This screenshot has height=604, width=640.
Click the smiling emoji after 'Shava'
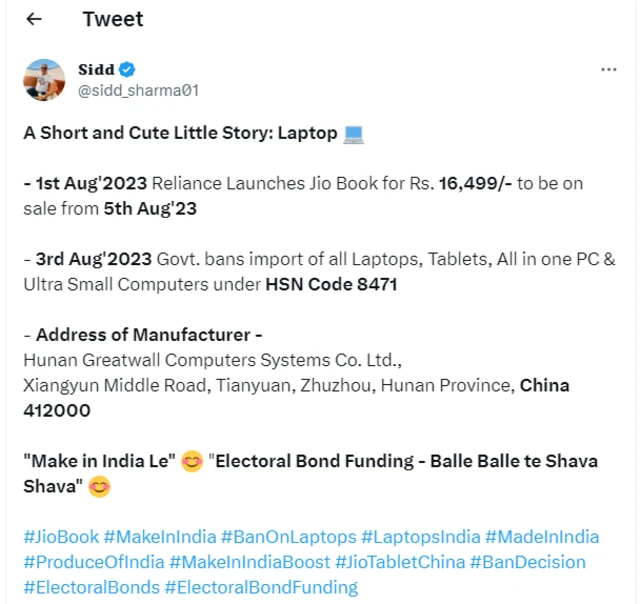coord(99,487)
